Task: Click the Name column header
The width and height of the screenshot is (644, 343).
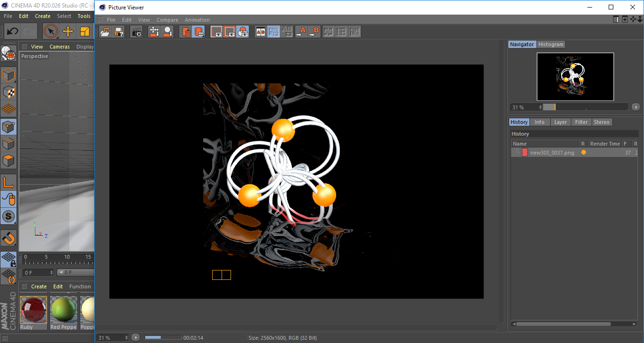Action: tap(545, 144)
